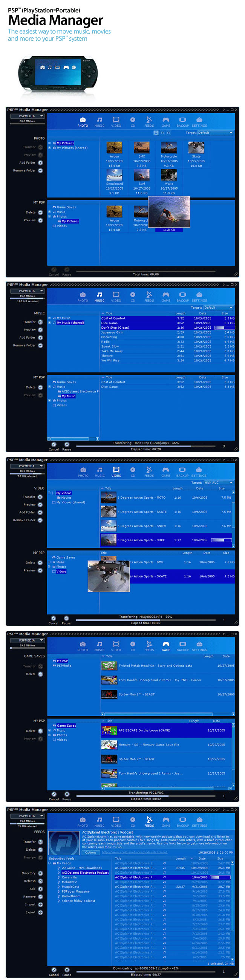Click Add Folder label in the Music window
This screenshot has width=245, height=980.
click(28, 337)
